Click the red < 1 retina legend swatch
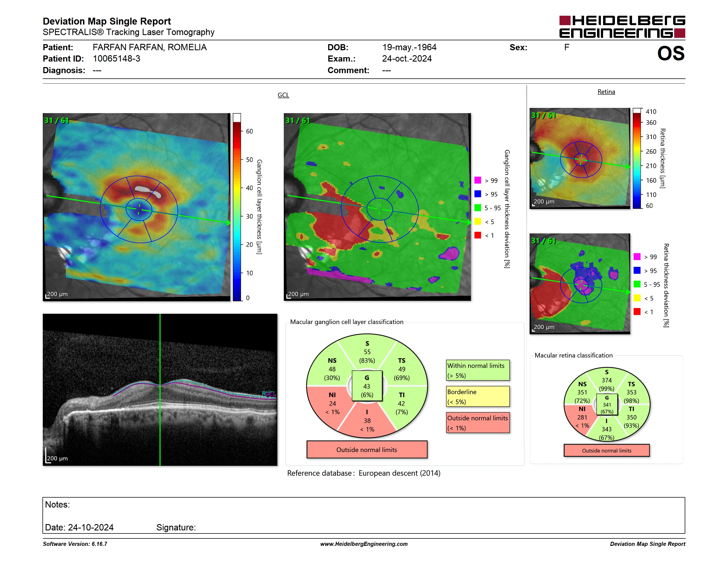This screenshot has height=563, width=728. [637, 311]
